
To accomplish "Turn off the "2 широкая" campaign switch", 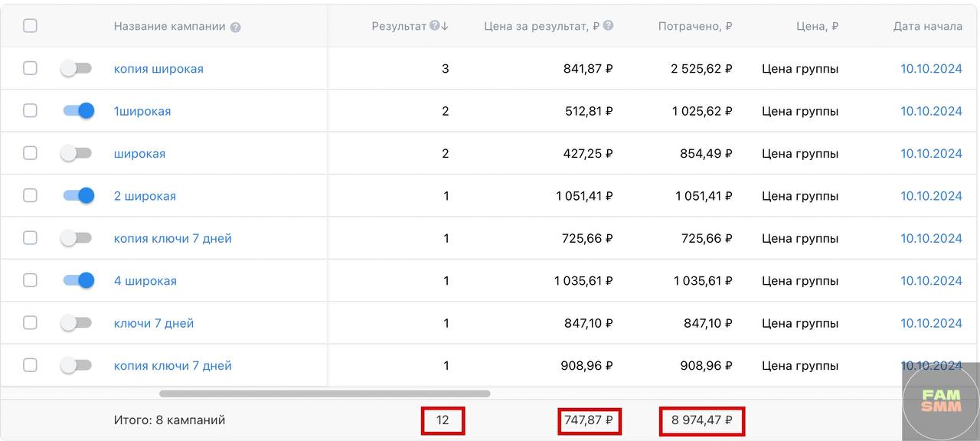I will tap(78, 196).
